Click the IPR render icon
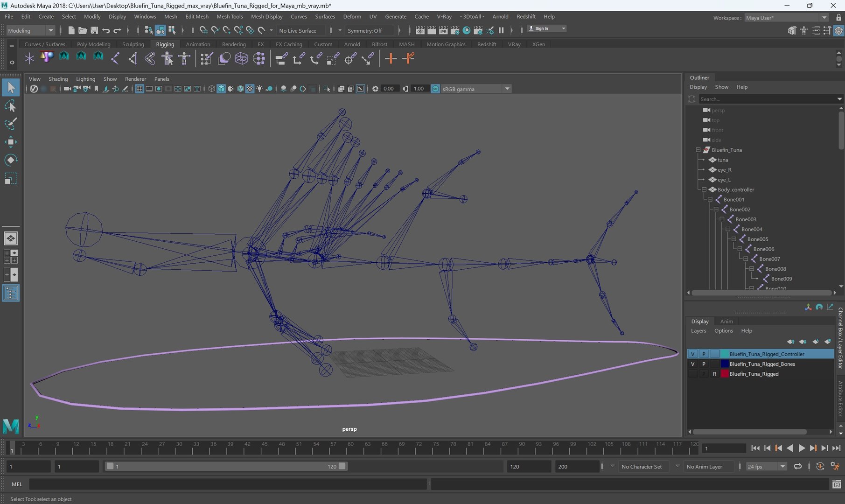 [x=443, y=30]
